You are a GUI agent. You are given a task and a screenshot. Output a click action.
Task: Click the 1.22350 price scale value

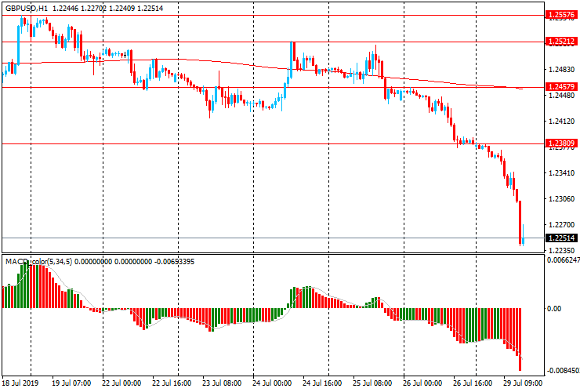pos(562,250)
